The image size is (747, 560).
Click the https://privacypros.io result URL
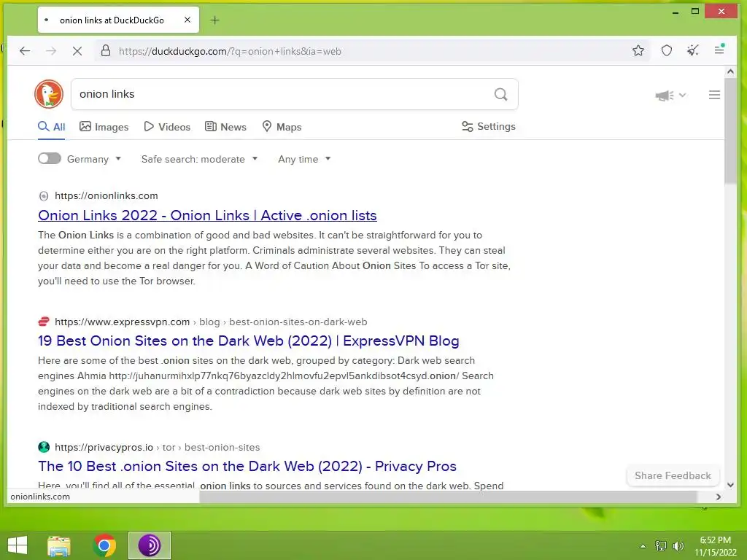(x=104, y=447)
